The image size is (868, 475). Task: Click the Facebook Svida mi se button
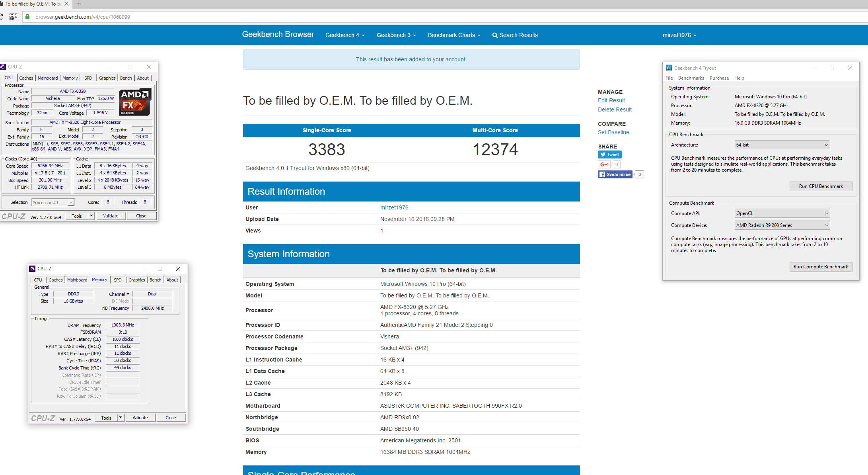tap(615, 174)
